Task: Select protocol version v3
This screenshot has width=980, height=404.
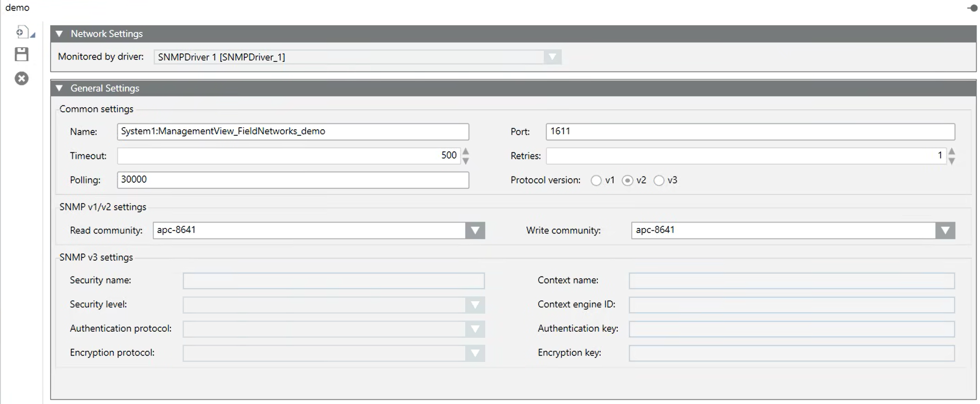Action: pos(659,180)
